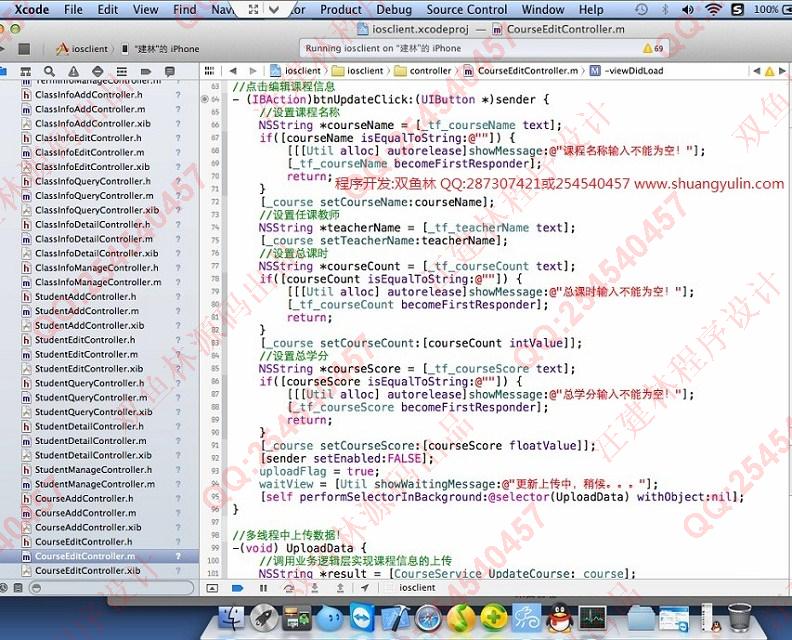The image size is (792, 640).
Task: Open the Xcode menu
Action: pyautogui.click(x=32, y=10)
